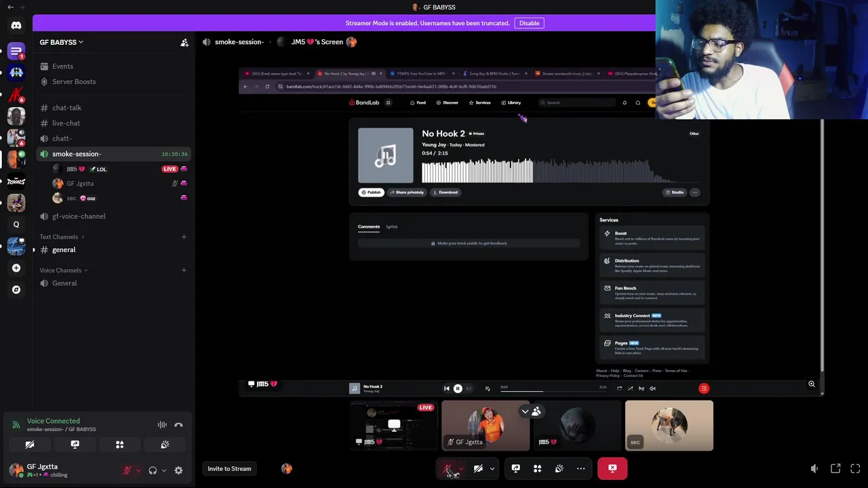Toggle deafen headphones in the user panel

click(x=153, y=470)
